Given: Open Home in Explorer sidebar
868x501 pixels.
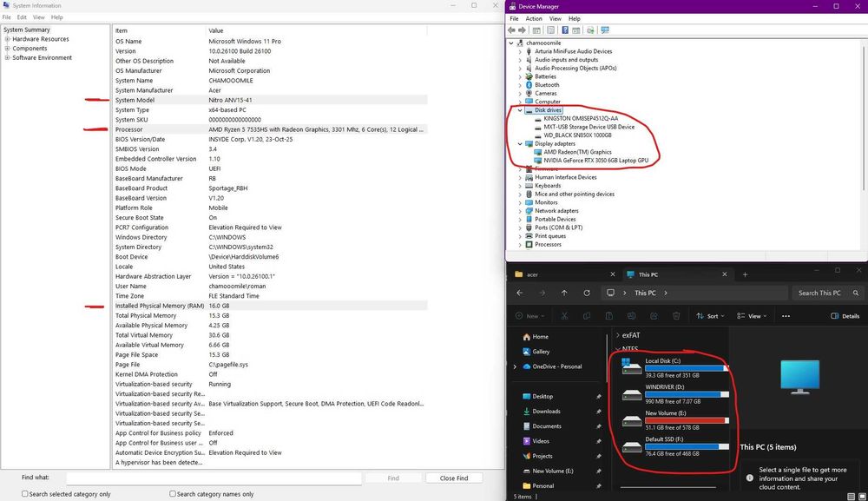Looking at the screenshot, I should 536,337.
